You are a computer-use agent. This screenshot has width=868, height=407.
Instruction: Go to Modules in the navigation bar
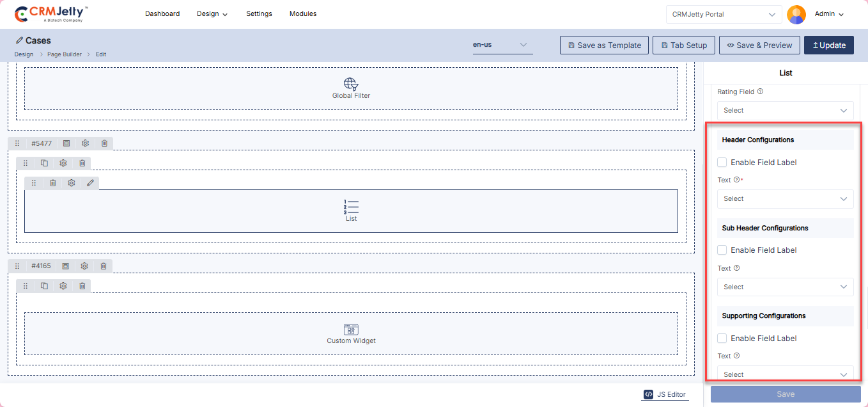[303, 14]
